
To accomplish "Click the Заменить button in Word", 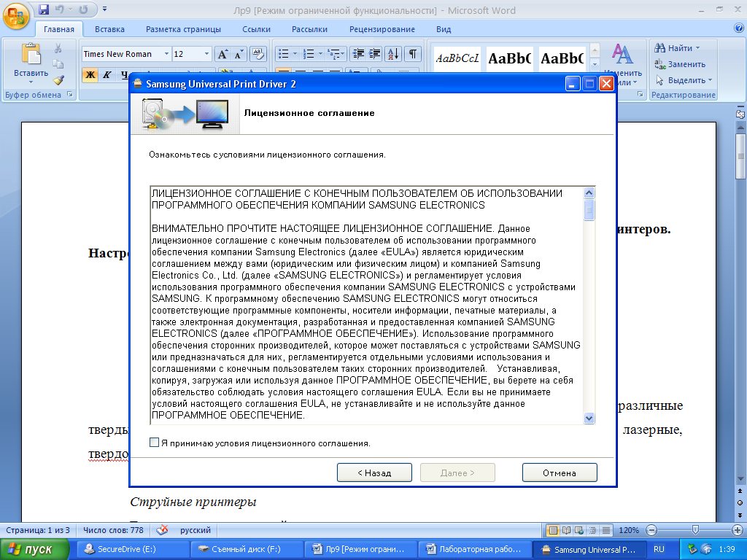I will pos(680,64).
